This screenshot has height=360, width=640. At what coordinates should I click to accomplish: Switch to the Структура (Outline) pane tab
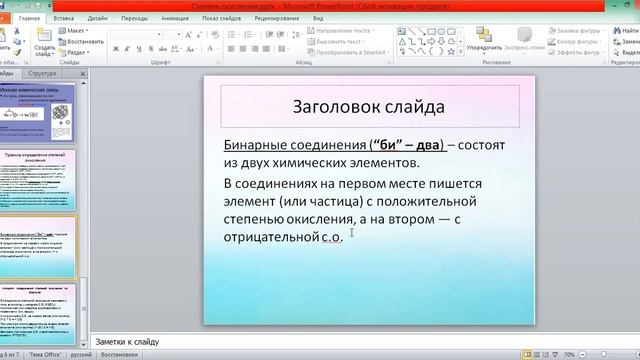point(42,73)
